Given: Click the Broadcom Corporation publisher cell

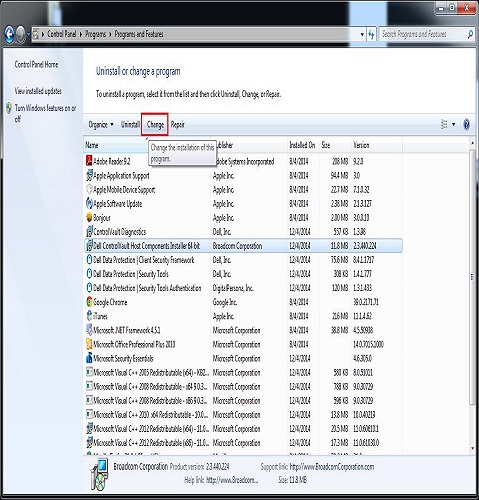Looking at the screenshot, I should pyautogui.click(x=237, y=246).
